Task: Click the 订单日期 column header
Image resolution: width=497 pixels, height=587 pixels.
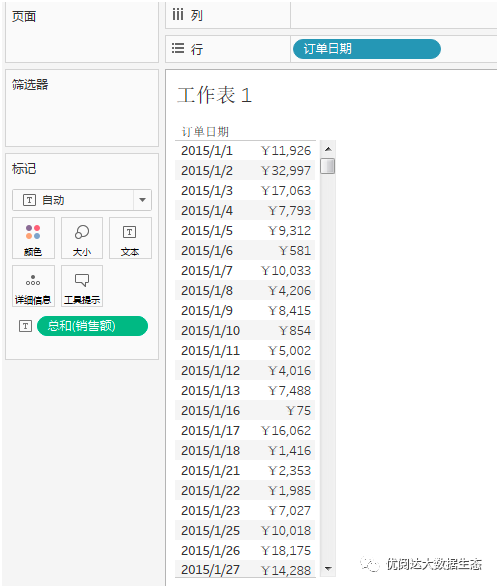Action: pos(205,132)
